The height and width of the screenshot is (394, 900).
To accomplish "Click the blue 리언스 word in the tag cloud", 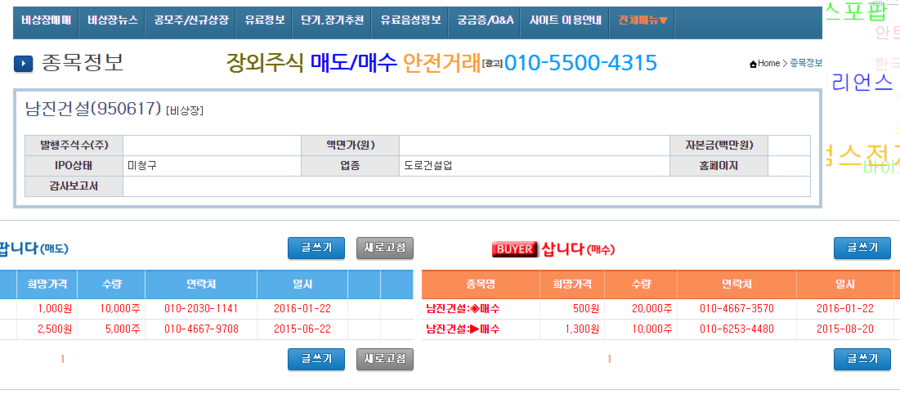I will tap(862, 83).
